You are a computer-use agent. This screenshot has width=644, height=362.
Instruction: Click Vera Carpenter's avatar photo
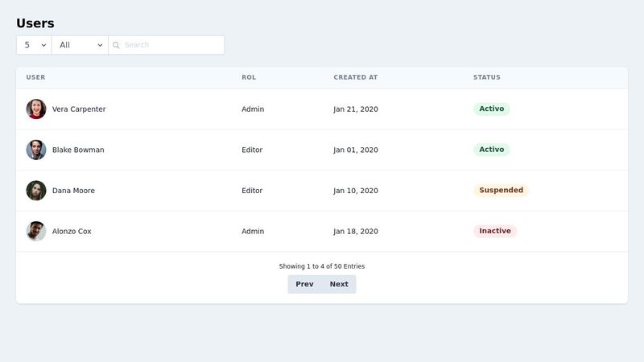point(35,109)
